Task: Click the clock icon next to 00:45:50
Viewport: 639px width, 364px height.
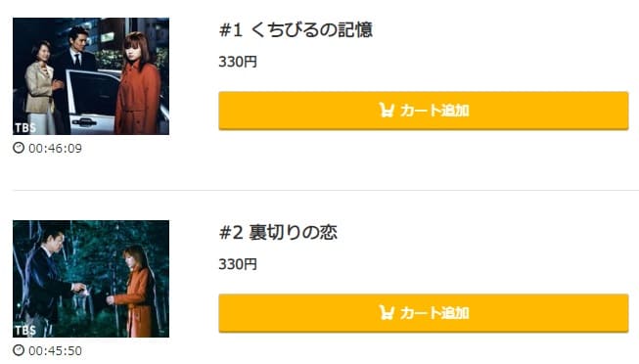Action: [x=19, y=350]
